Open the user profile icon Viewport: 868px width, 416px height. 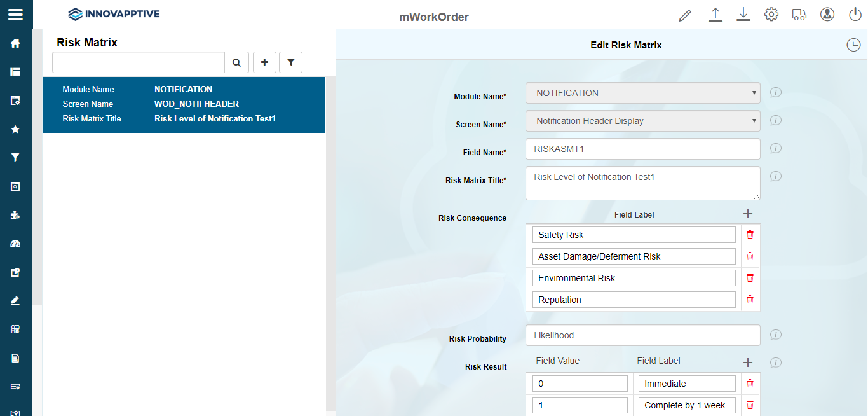827,15
